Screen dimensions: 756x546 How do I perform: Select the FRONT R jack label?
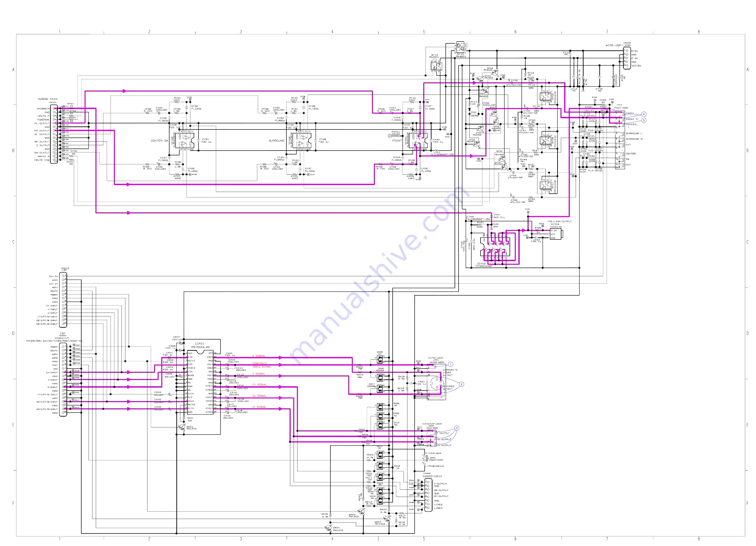pyautogui.click(x=631, y=119)
